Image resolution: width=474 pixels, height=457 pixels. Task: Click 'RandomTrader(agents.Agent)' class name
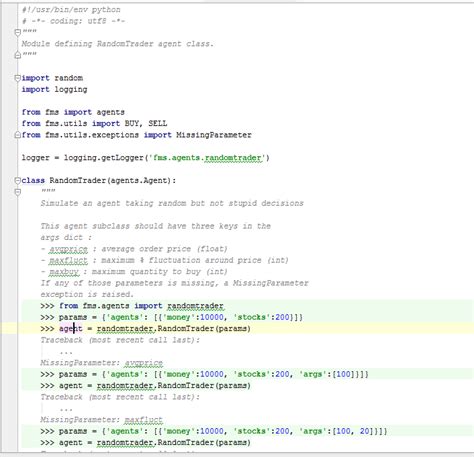(x=112, y=180)
